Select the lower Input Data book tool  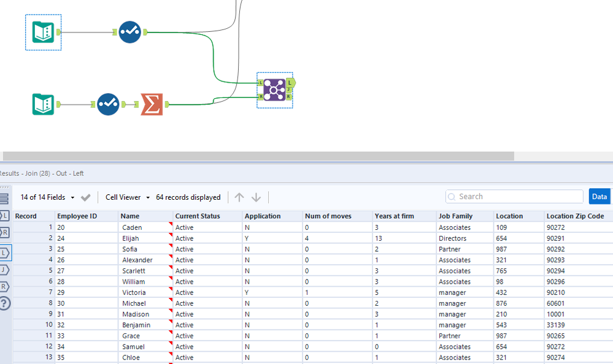pyautogui.click(x=43, y=104)
